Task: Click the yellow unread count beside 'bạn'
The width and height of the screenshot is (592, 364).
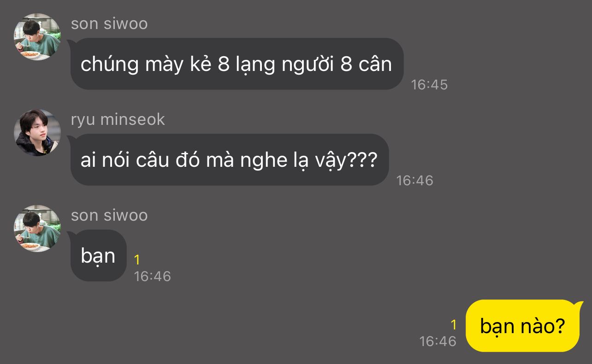Action: coord(137,260)
